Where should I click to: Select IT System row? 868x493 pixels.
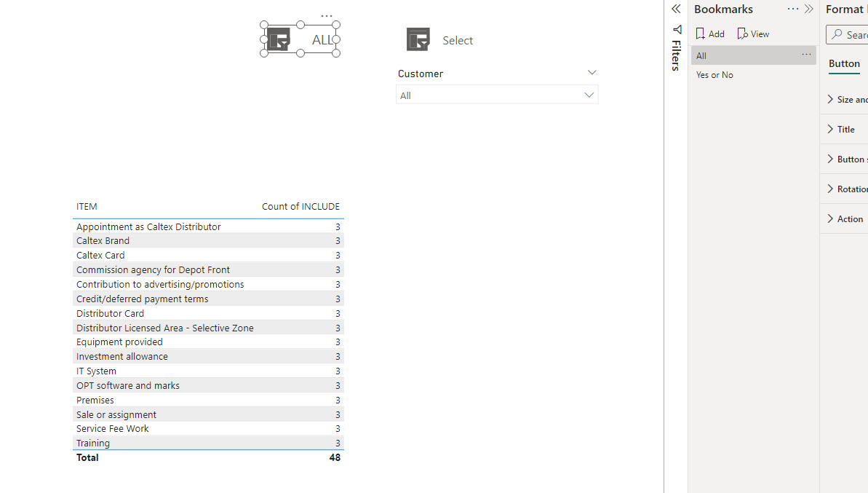coord(208,371)
